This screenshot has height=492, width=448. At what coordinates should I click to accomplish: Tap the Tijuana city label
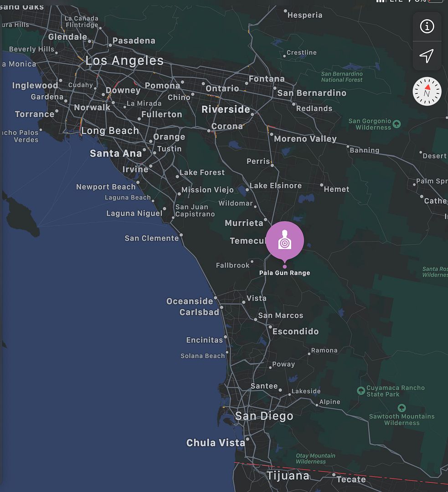pos(288,476)
